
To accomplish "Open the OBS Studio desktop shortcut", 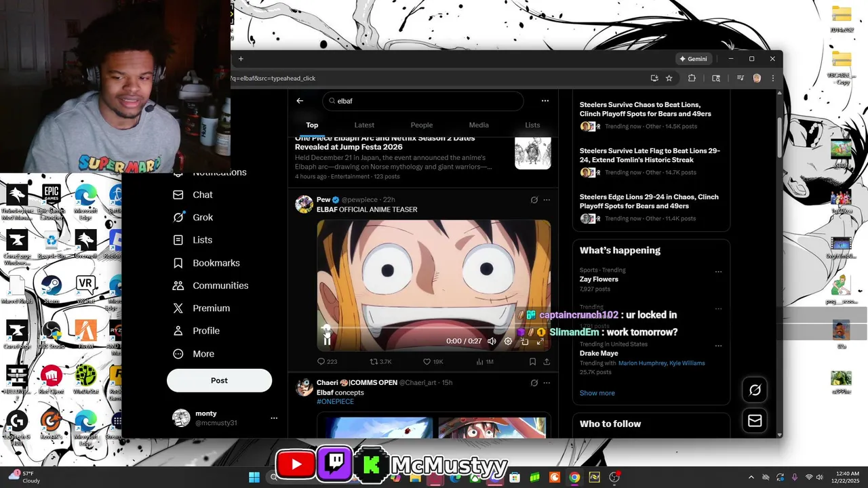I will tap(51, 335).
